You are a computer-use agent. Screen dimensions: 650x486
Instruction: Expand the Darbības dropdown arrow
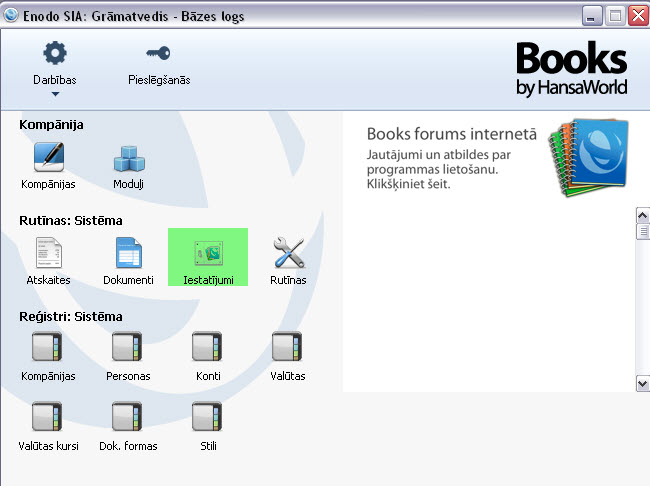coord(55,94)
